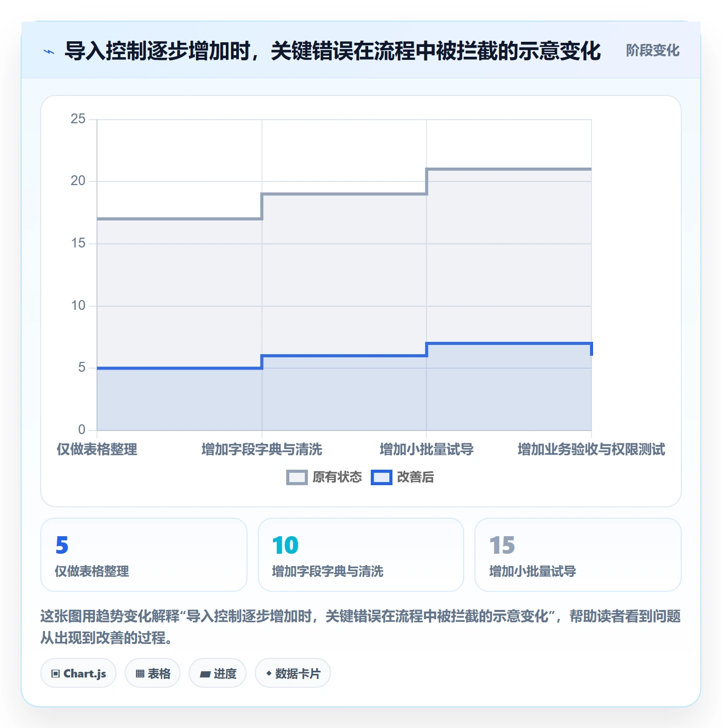Screen dimensions: 722x728
Task: Click the 原有状态 legend text
Action: click(x=337, y=477)
